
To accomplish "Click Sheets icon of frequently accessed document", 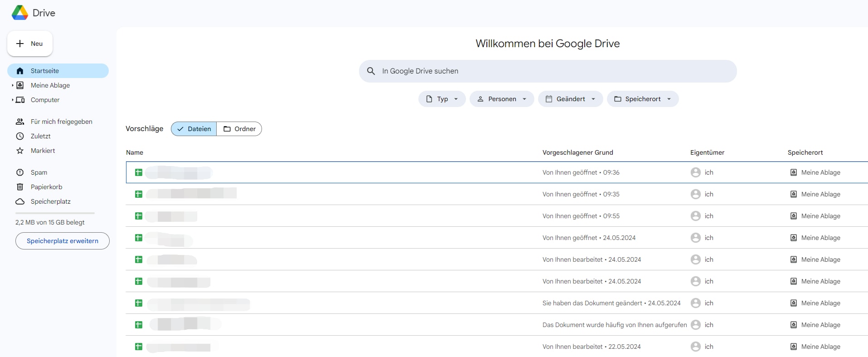I will coord(139,325).
